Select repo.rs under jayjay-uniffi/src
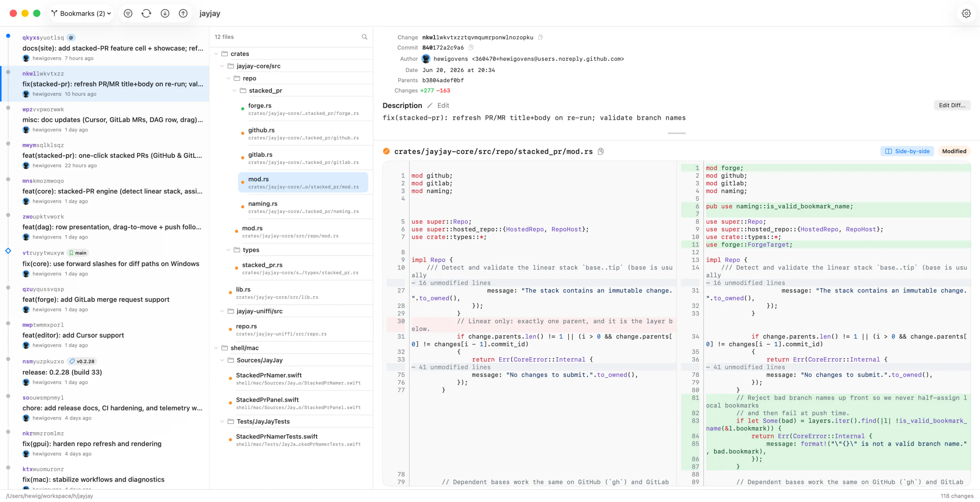Screen dimensions: 980x502 pyautogui.click(x=297, y=329)
